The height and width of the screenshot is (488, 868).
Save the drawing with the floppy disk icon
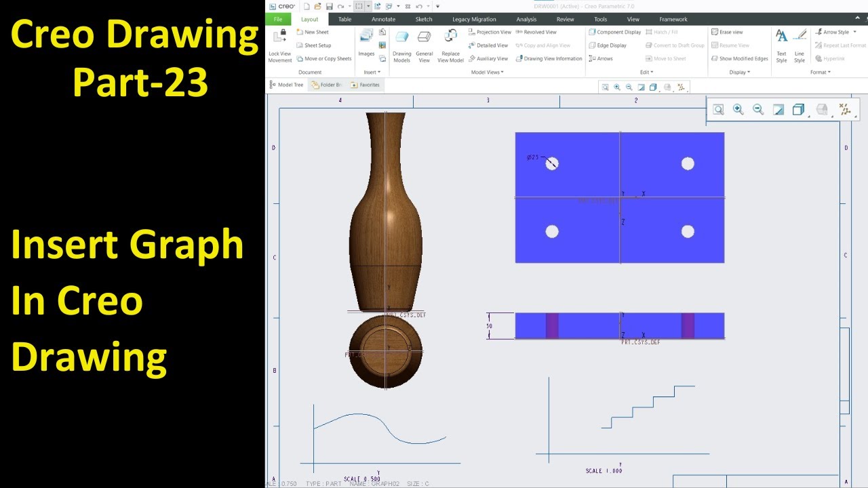point(329,6)
